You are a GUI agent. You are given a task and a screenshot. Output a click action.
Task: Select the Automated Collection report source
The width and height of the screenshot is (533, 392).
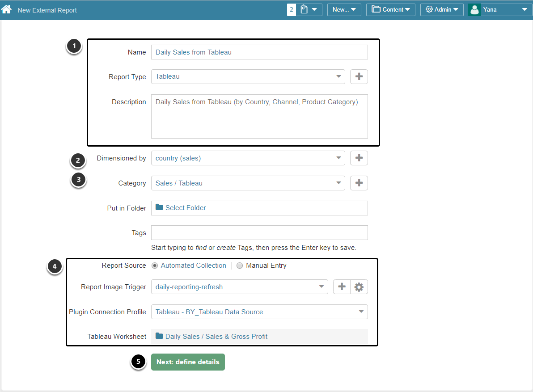coord(154,265)
